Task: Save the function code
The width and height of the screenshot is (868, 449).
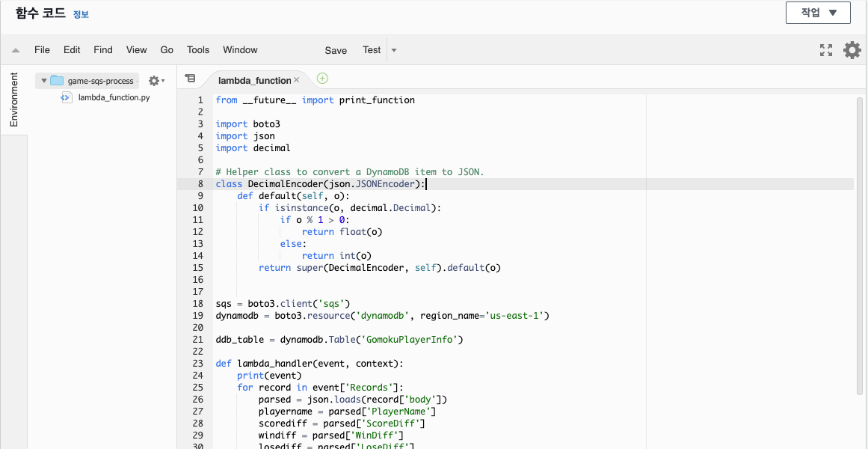Action: 336,50
